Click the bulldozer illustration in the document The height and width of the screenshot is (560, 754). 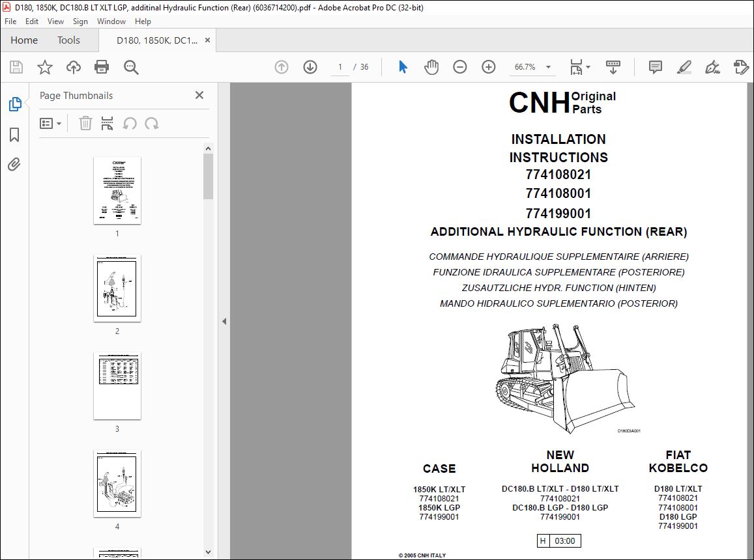point(566,378)
